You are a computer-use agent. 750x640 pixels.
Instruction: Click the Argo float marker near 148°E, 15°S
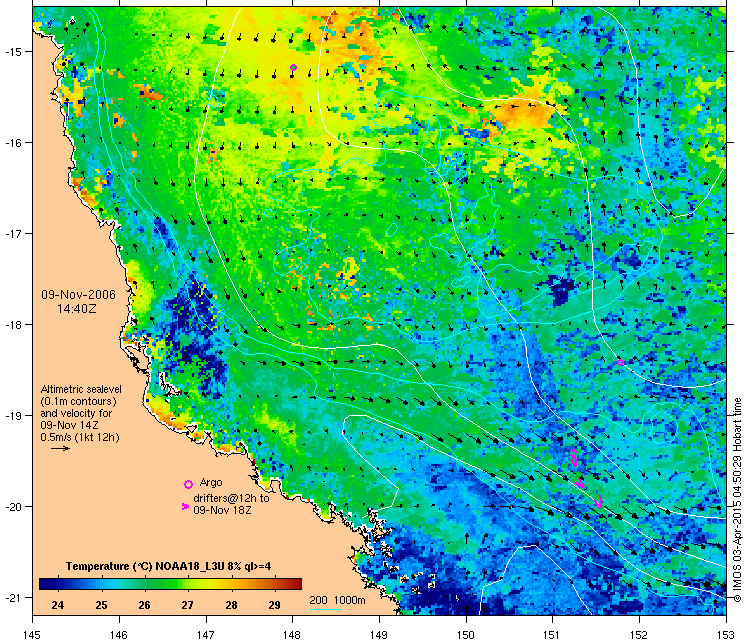(293, 67)
